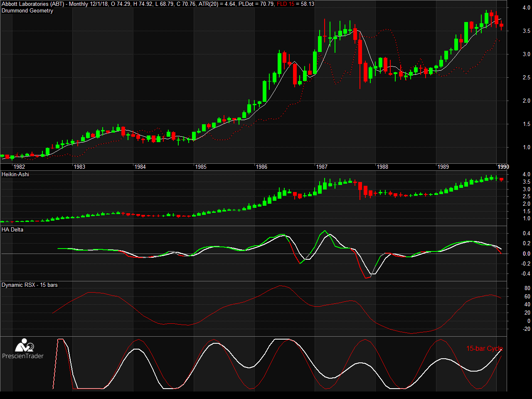Select the Dynamic RSX - 15 bars label
Viewport: 532px width, 399px height.
point(30,285)
